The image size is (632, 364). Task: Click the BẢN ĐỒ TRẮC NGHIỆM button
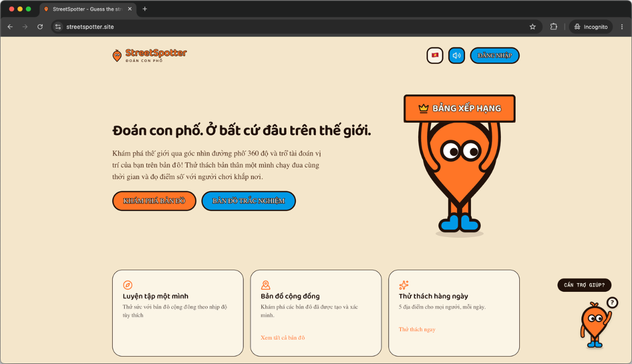(x=249, y=201)
